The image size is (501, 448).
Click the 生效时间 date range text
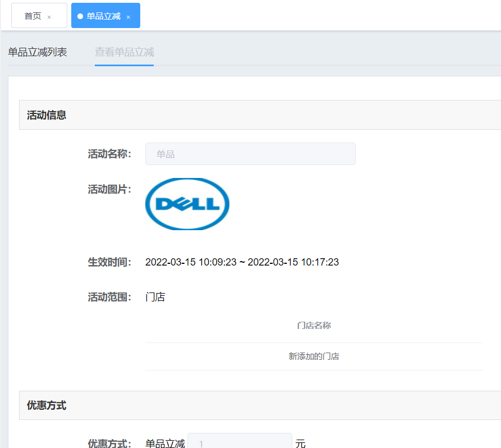242,262
